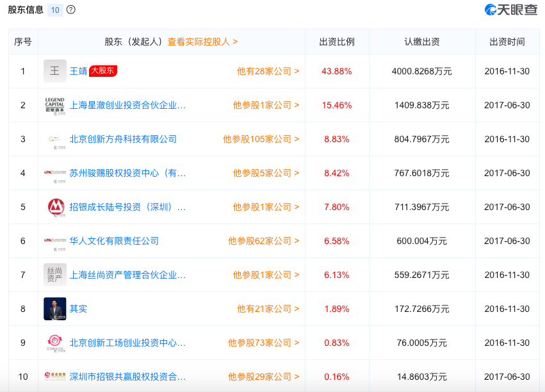
Task: Expand 他参股1家公司 for 招银成长陆号
Action: [x=266, y=207]
